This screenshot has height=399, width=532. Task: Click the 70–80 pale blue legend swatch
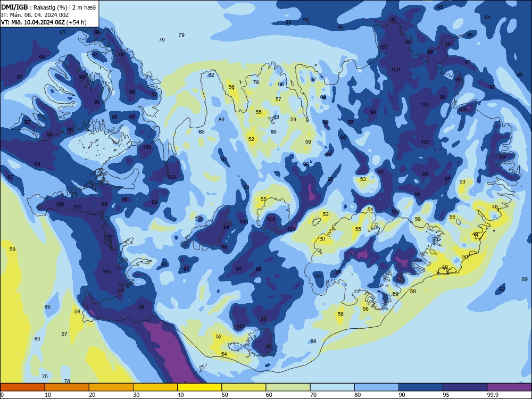click(332, 387)
